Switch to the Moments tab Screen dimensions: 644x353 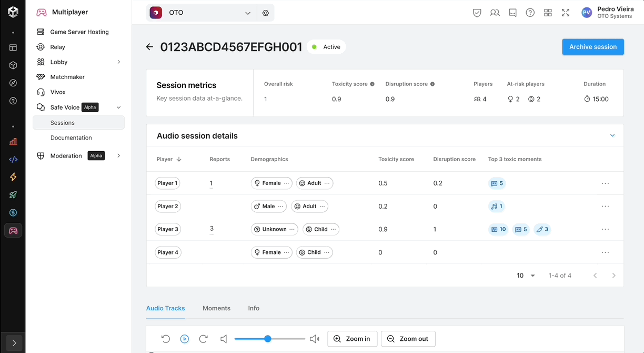coord(216,308)
